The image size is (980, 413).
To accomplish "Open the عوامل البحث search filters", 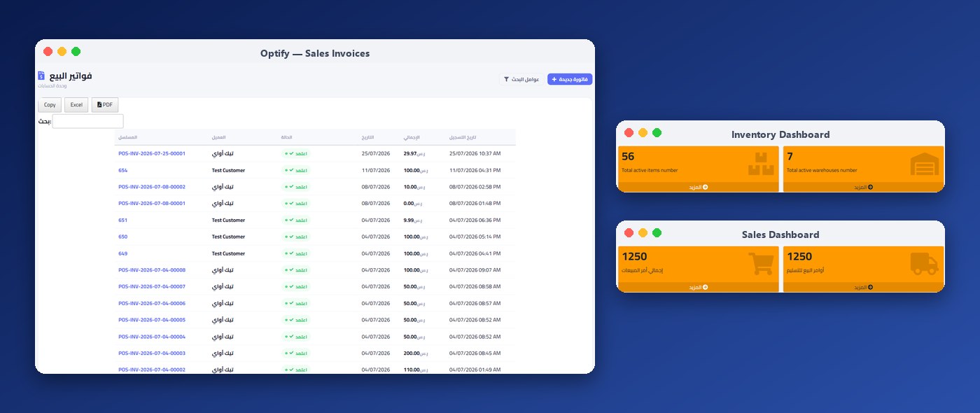I will 521,80.
